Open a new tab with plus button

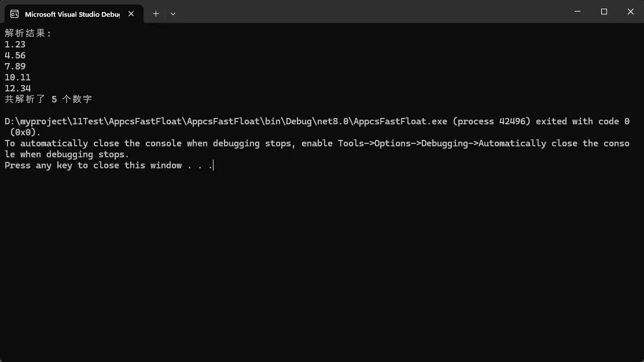pos(156,13)
